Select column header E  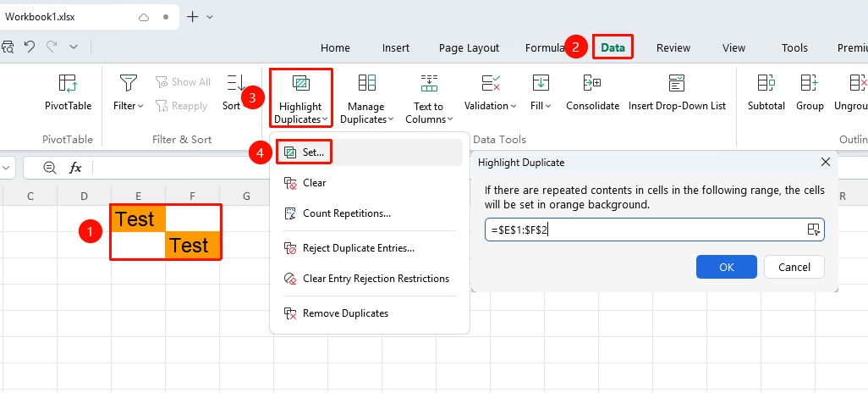point(139,196)
